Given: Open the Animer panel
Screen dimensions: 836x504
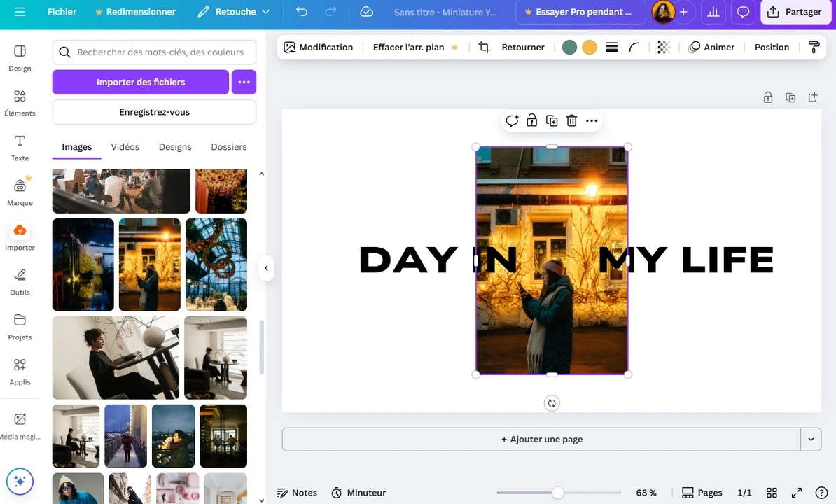Looking at the screenshot, I should [x=712, y=47].
